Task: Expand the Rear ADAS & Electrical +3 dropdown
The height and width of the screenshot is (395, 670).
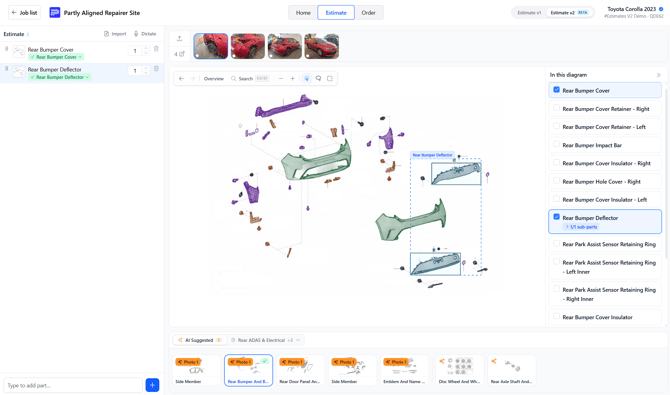Action: 265,340
